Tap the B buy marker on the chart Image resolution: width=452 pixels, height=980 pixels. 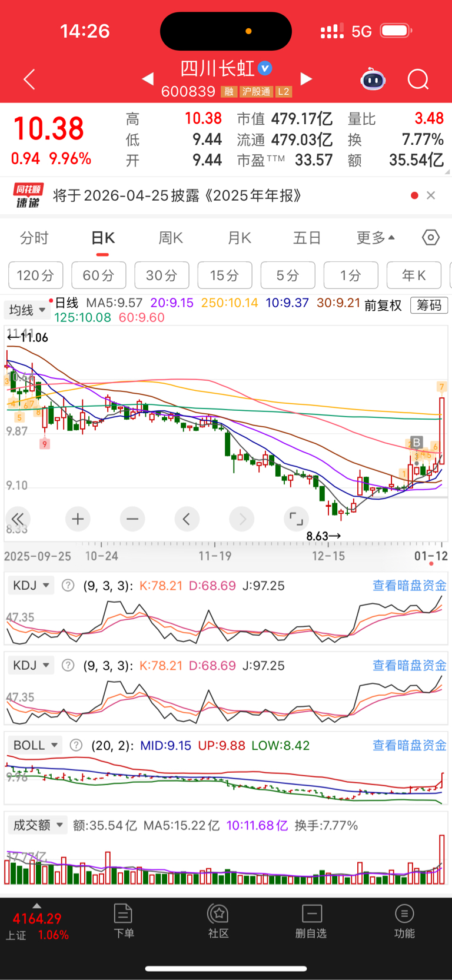click(x=416, y=443)
